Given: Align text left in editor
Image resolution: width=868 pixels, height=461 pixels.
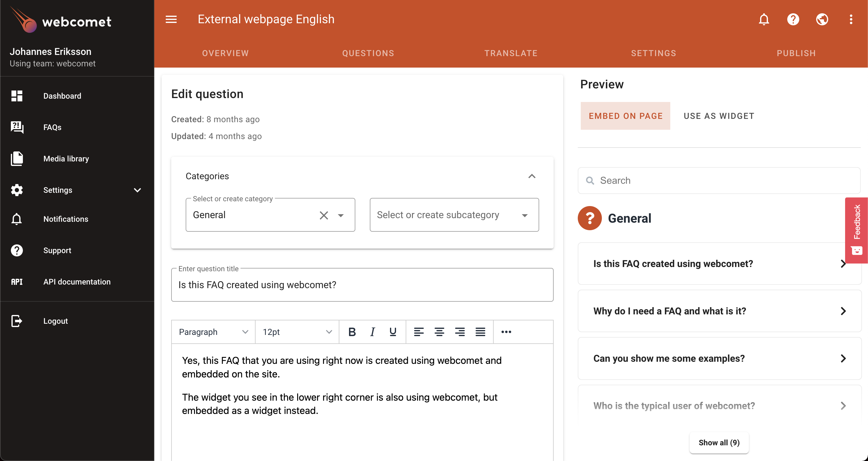Looking at the screenshot, I should point(419,332).
